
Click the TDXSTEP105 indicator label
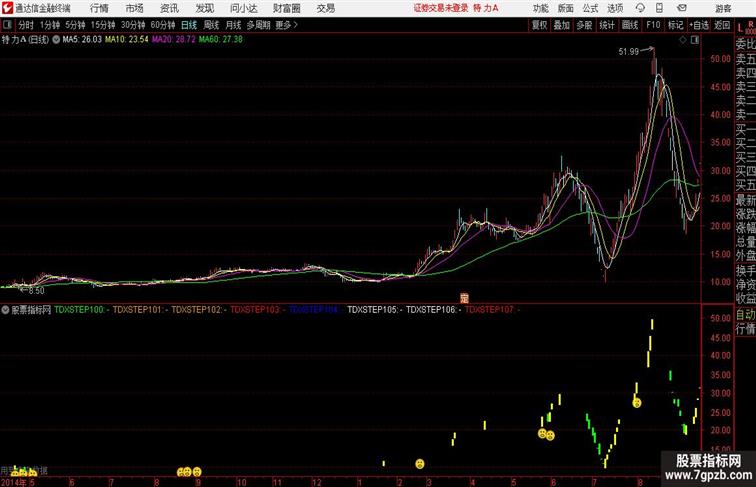(x=373, y=310)
